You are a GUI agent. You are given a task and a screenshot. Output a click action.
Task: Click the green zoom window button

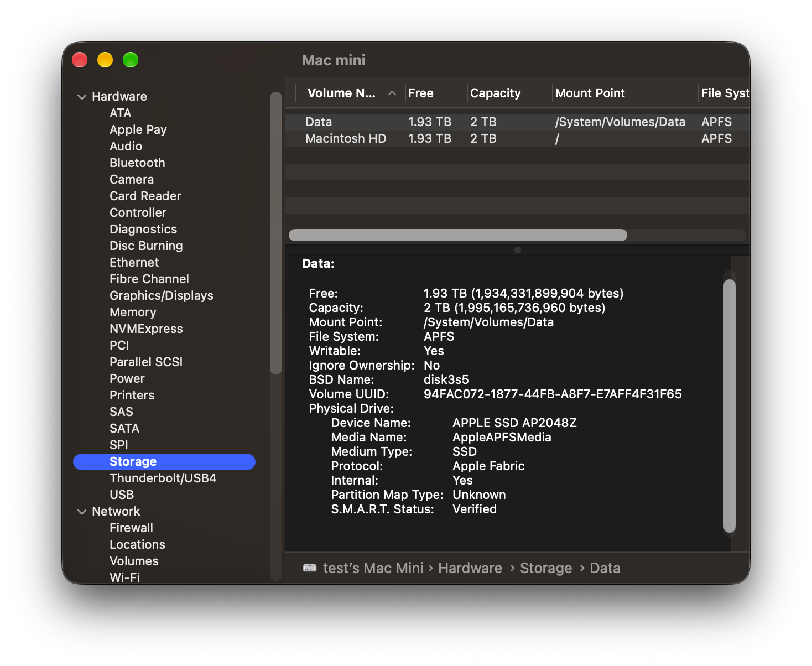[131, 60]
